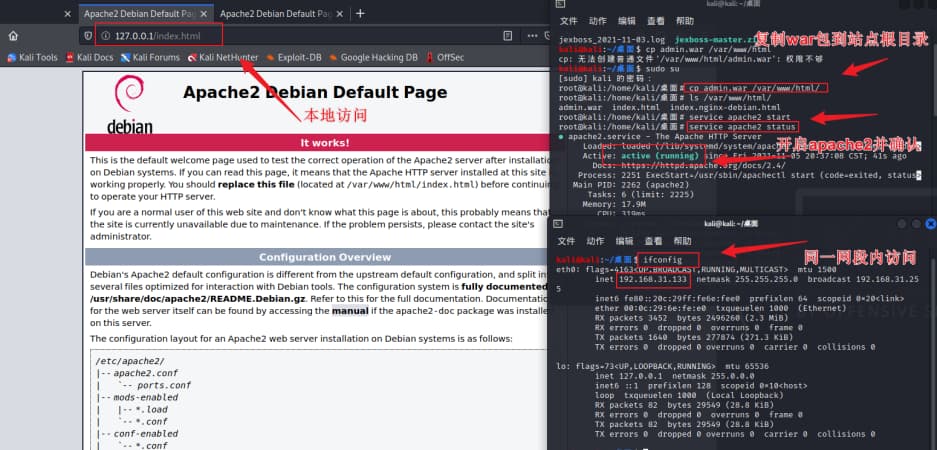Click the Kali Forums bookmark favicon
The image size is (937, 450).
(x=125, y=57)
